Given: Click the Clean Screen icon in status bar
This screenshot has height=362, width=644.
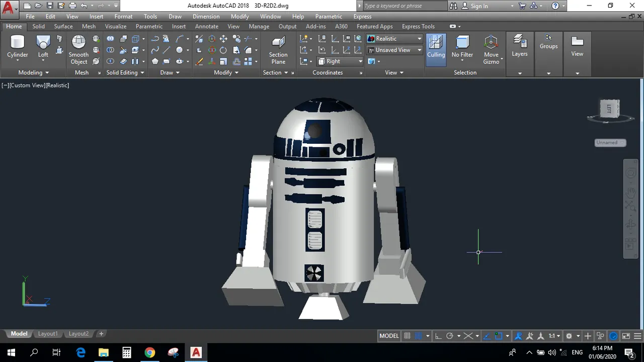Looking at the screenshot, I should [x=626, y=336].
